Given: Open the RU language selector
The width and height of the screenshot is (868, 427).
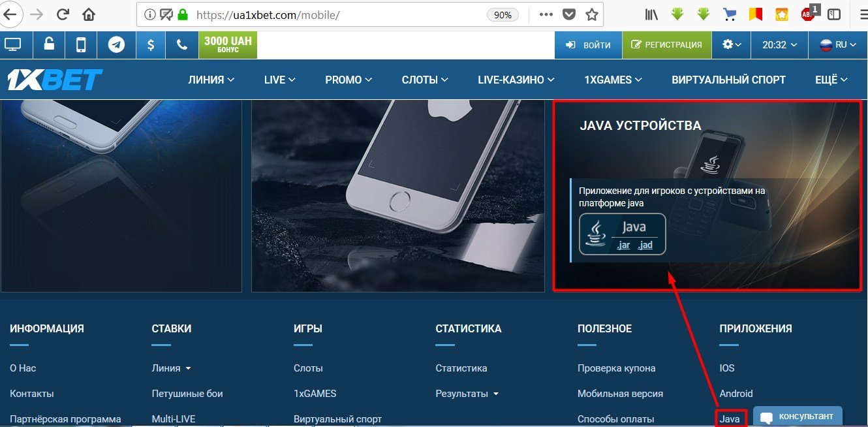Looking at the screenshot, I should [x=839, y=45].
